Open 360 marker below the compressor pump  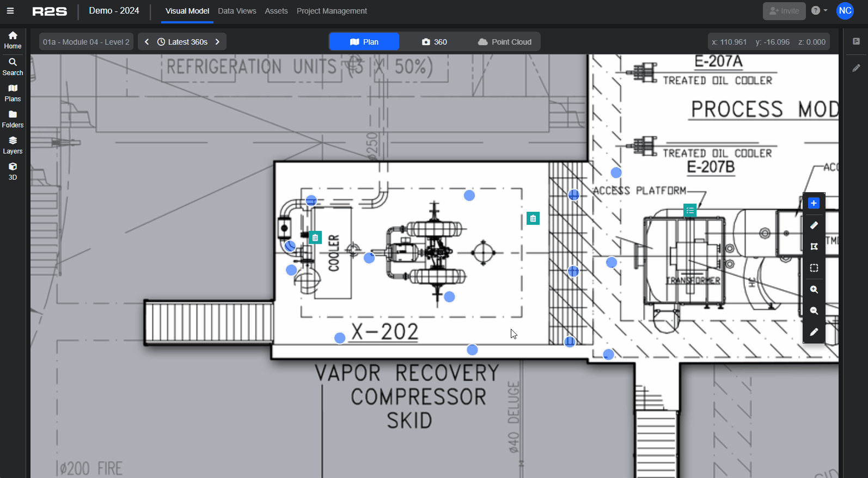click(x=449, y=297)
